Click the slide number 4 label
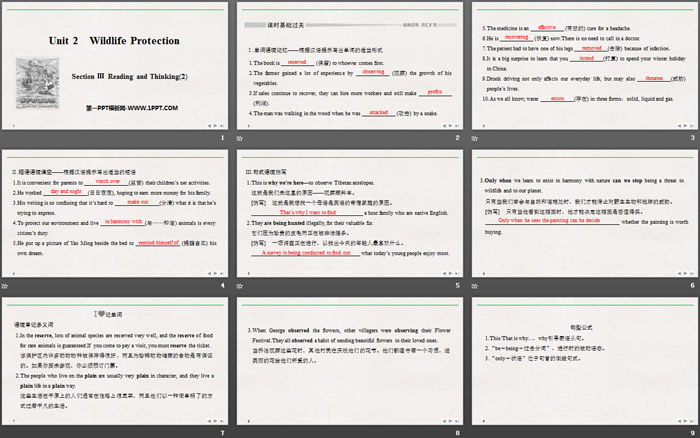This screenshot has height=438, width=700. click(x=222, y=285)
